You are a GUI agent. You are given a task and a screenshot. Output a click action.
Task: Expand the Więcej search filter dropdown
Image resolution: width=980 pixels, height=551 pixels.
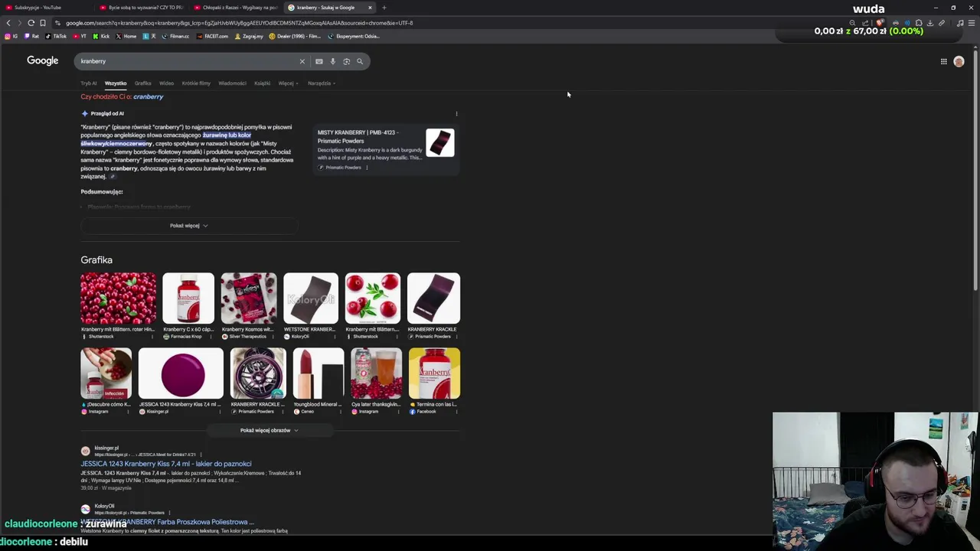coord(288,83)
